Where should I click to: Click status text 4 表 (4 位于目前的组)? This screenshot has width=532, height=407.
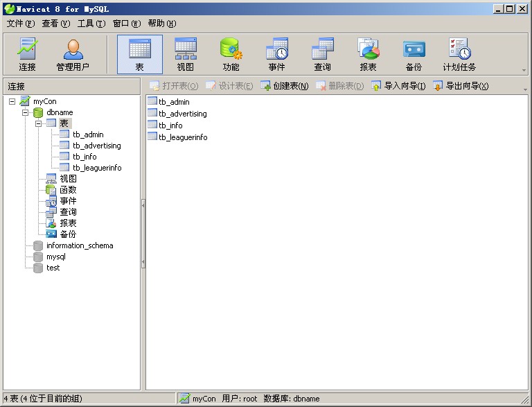point(43,398)
